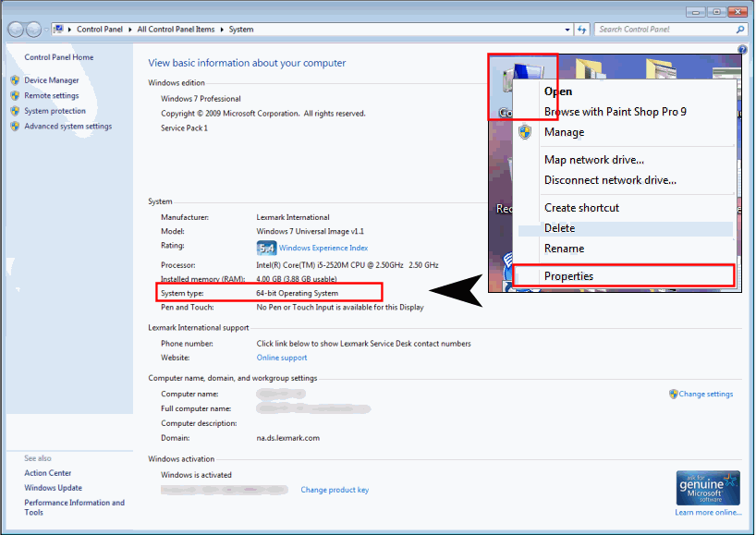Expand arrow before Control Panel breadcrumb
The image size is (756, 535).
tap(70, 30)
